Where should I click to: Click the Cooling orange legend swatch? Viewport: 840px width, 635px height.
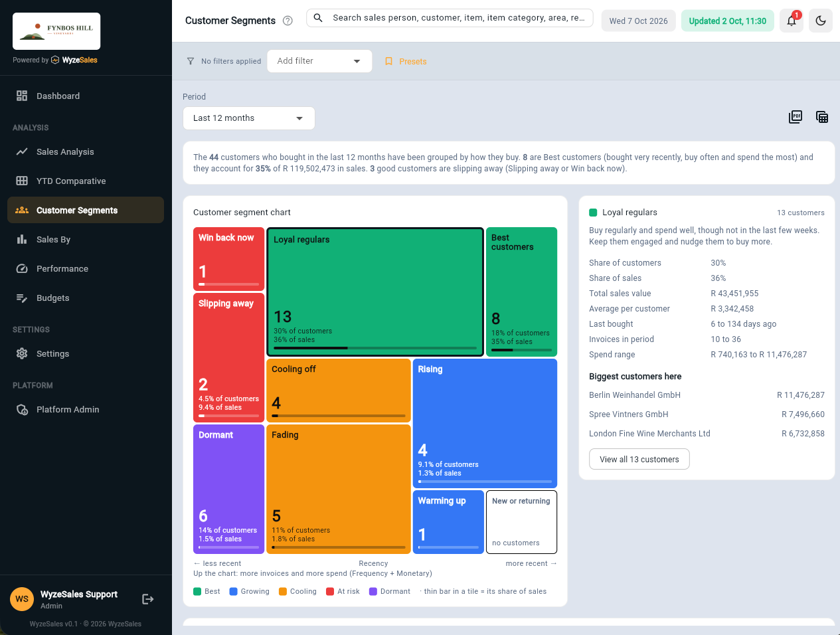pos(283,591)
